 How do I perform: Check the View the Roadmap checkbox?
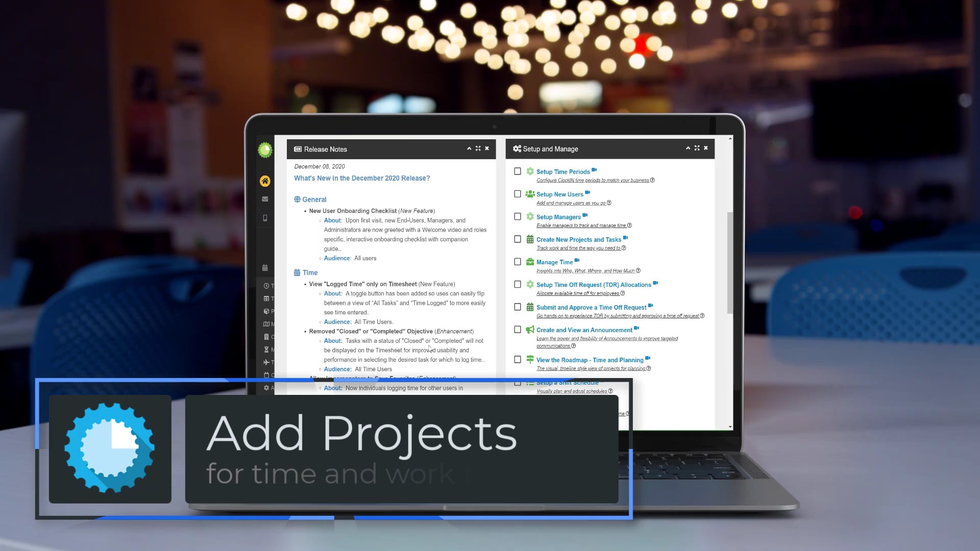point(518,360)
